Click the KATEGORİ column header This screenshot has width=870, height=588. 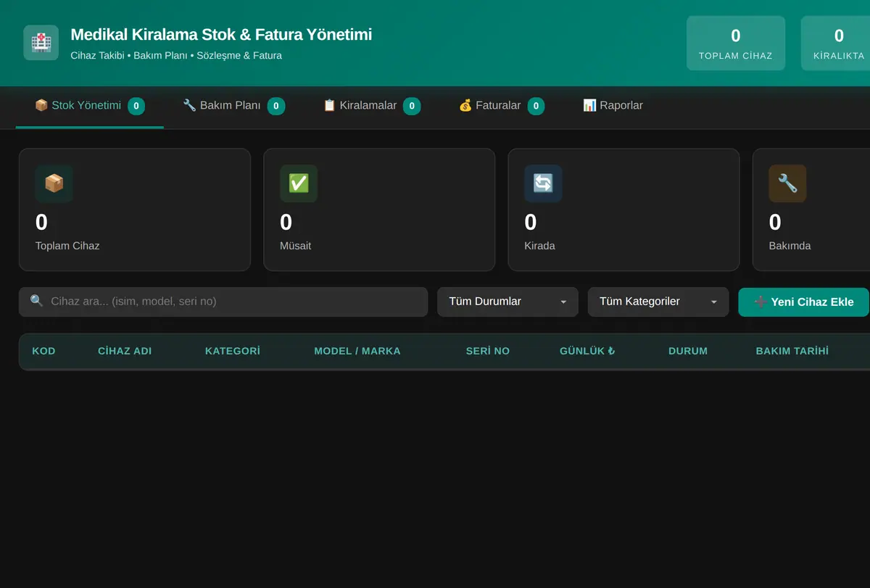233,351
